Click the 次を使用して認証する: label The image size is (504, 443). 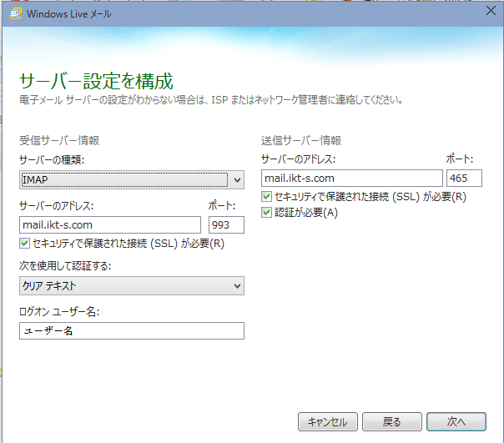click(65, 265)
